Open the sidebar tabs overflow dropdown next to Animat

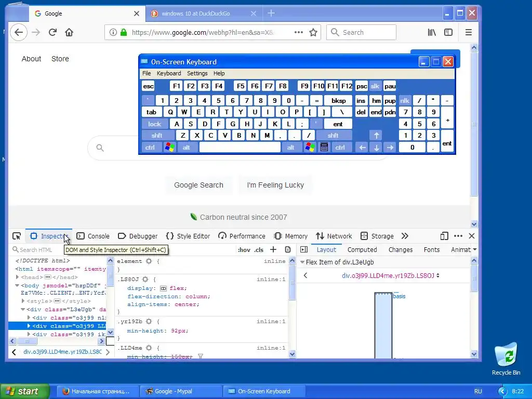(x=475, y=249)
